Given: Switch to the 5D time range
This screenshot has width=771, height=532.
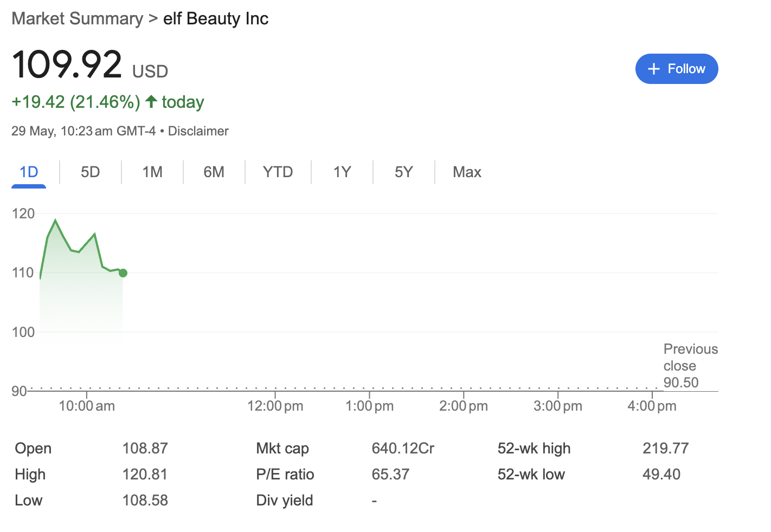Looking at the screenshot, I should pos(91,172).
